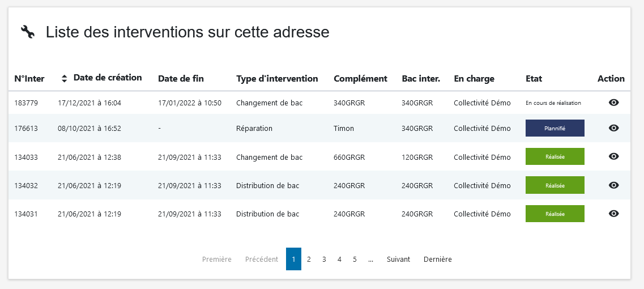
Task: Sort by Date de création arrow icon
Action: 64,78
